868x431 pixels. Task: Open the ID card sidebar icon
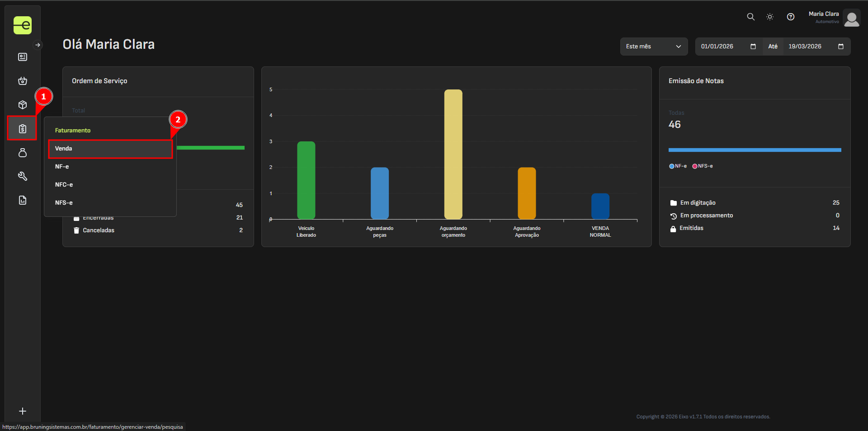[x=23, y=57]
